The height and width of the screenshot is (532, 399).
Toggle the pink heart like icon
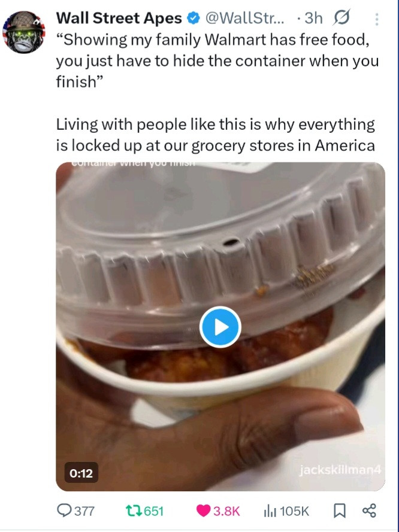[x=204, y=510]
